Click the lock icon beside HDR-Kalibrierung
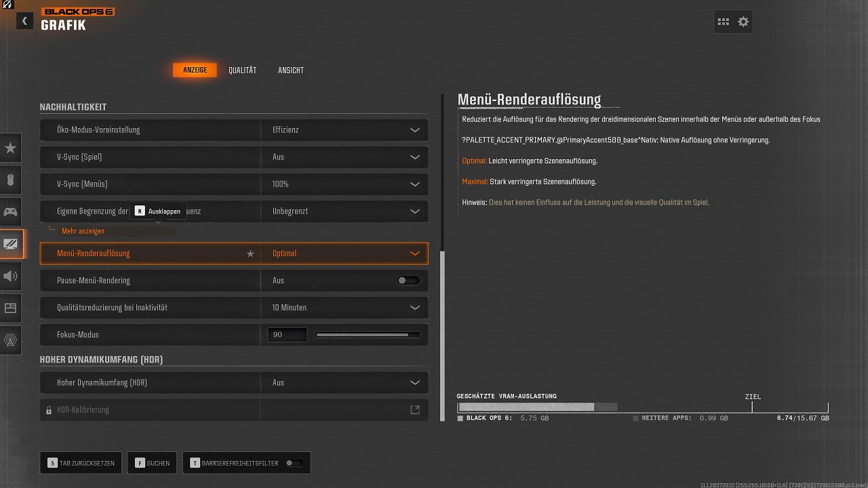The image size is (868, 488). 49,410
